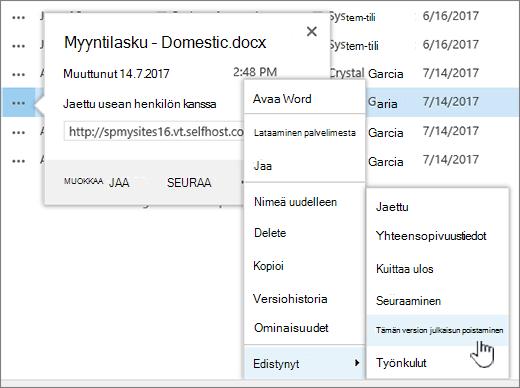Screen dimensions: 520x388
Task: Click first 6/16/2017 date cell
Action: 450,16
